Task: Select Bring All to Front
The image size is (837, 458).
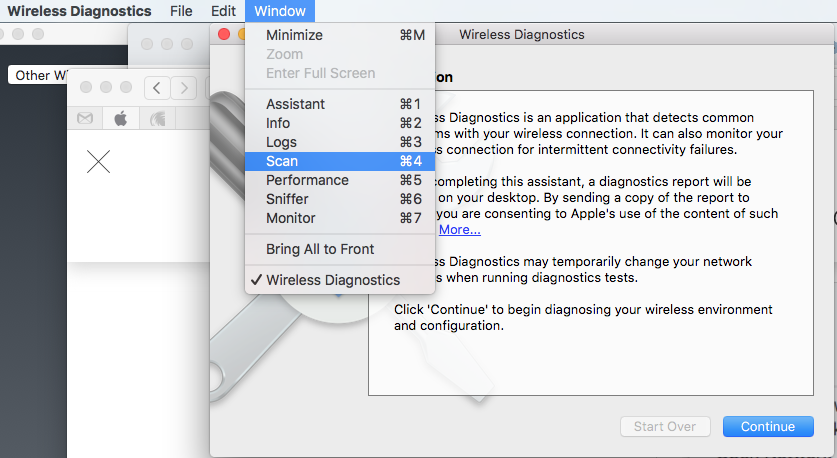Action: pyautogui.click(x=320, y=249)
